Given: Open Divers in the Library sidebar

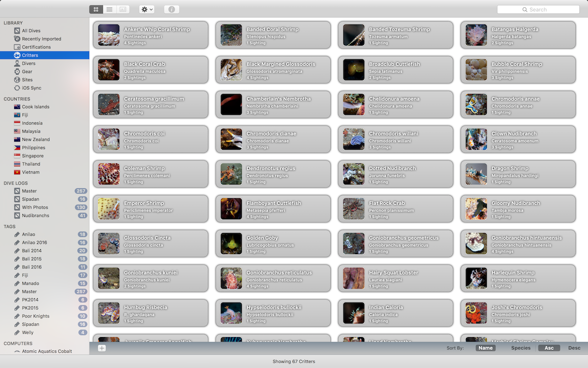Looking at the screenshot, I should click(28, 63).
